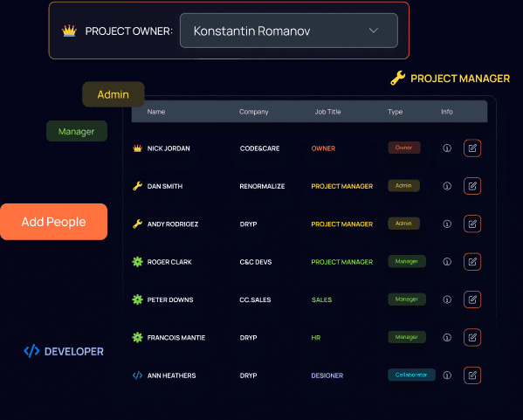The width and height of the screenshot is (523, 420).
Task: Click the CODE&CARE company cell
Action: point(259,148)
